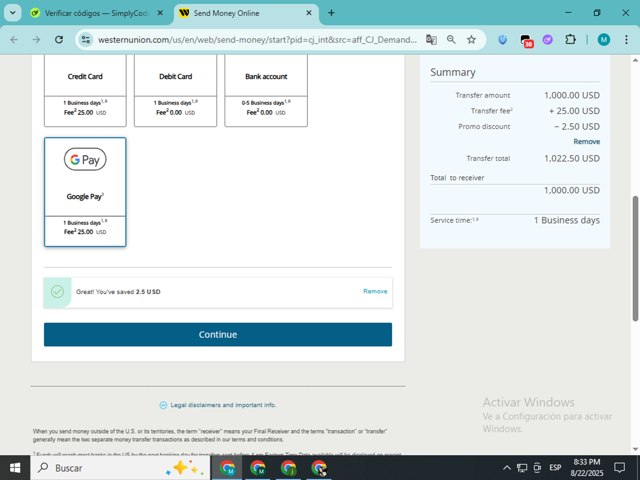
Task: Remove the saved 2.5 USD promo
Action: (x=375, y=291)
